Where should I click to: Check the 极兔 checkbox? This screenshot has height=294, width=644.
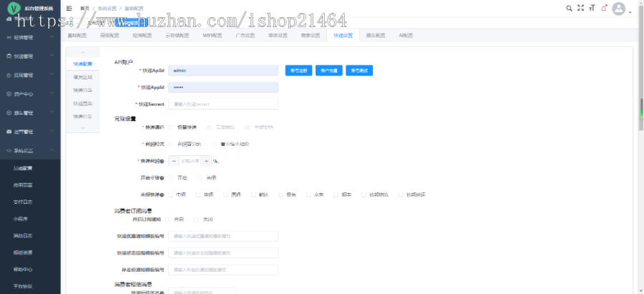[x=281, y=195]
